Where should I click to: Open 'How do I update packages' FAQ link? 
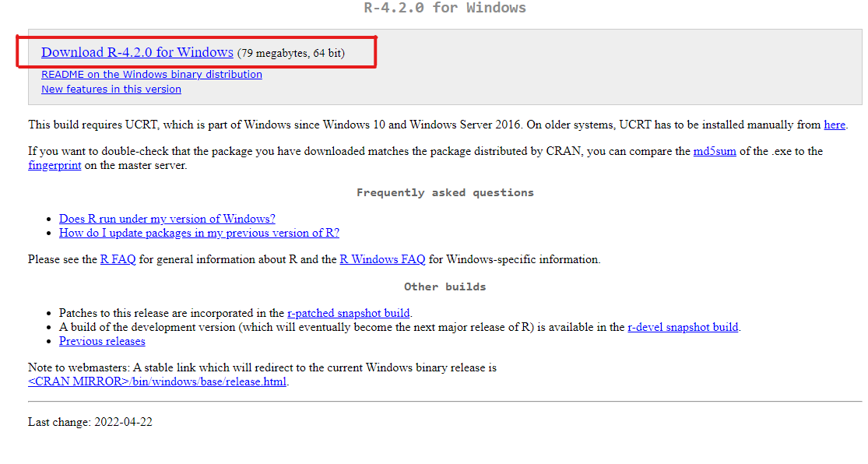click(x=199, y=233)
